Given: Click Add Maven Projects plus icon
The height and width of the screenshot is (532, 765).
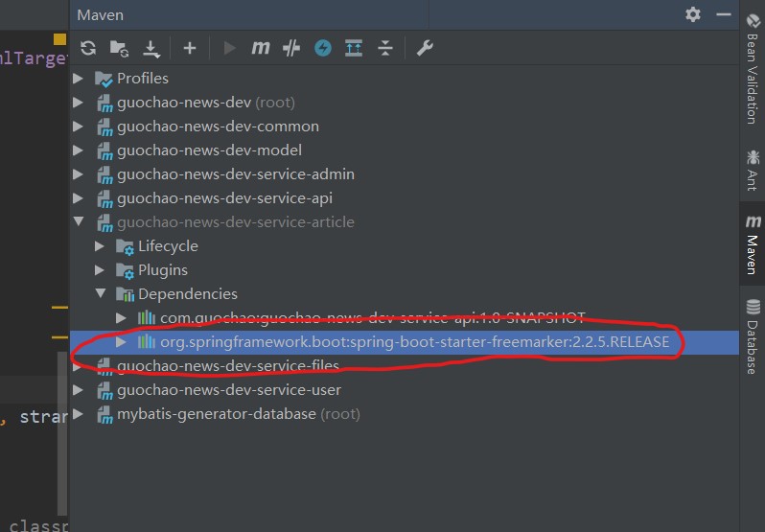Looking at the screenshot, I should coord(189,48).
